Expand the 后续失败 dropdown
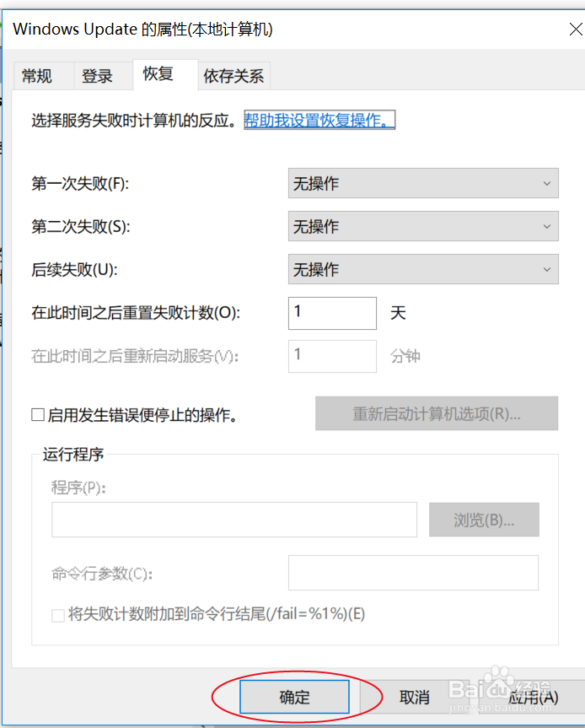The image size is (585, 728). coord(423,269)
